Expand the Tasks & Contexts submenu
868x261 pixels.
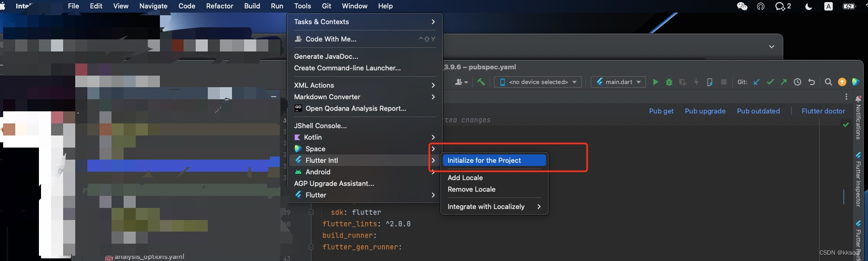tap(365, 22)
